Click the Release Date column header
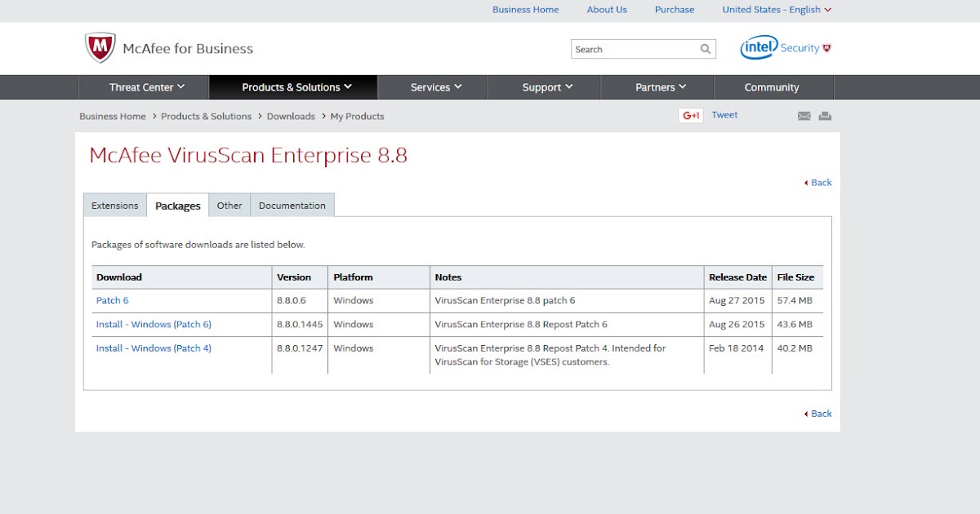The image size is (980, 514). pos(738,277)
